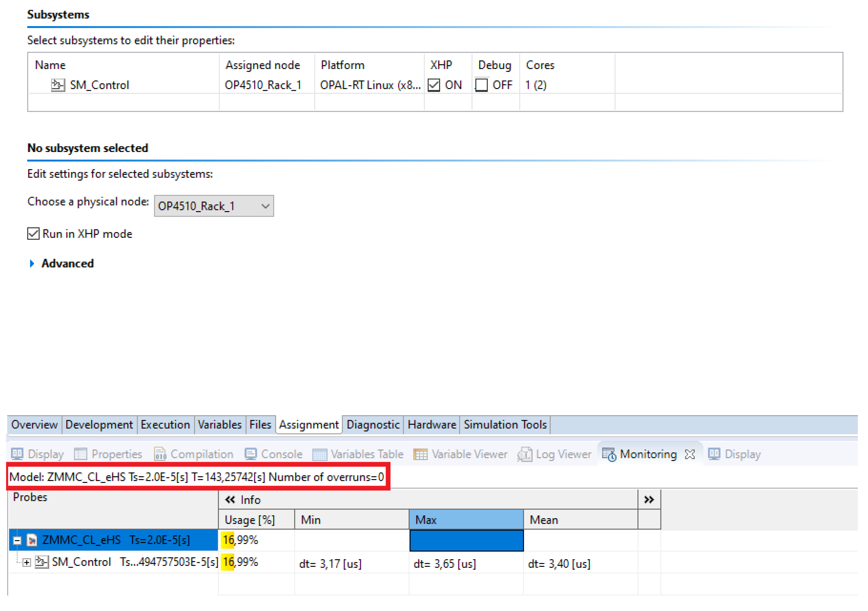This screenshot has width=868, height=611.
Task: Open the physical node dropdown OP4510_Rack_1
Action: (x=214, y=206)
